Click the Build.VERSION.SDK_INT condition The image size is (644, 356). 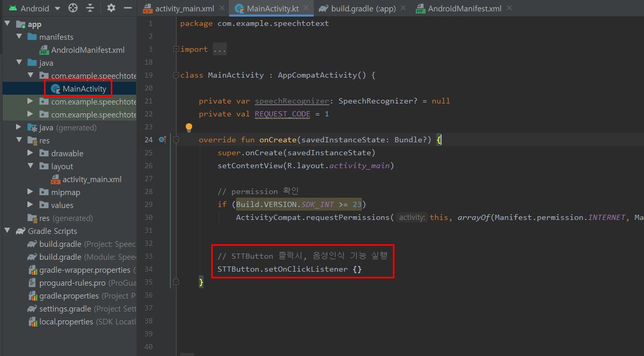[x=299, y=204]
